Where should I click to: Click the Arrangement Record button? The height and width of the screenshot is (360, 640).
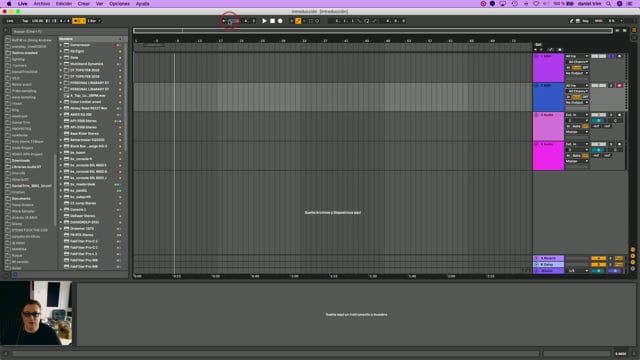click(280, 21)
